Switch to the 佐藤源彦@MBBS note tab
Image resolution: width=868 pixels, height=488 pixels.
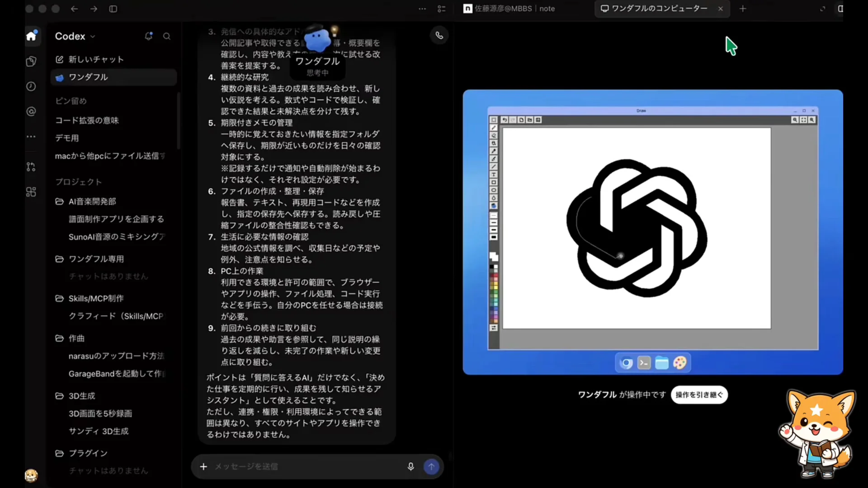pos(509,9)
